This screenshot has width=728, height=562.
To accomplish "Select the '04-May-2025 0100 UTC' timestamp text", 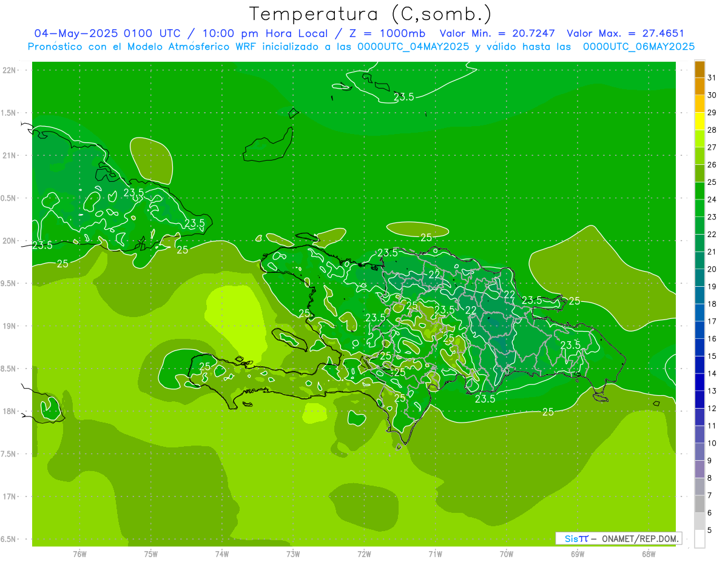I will 107,33.
